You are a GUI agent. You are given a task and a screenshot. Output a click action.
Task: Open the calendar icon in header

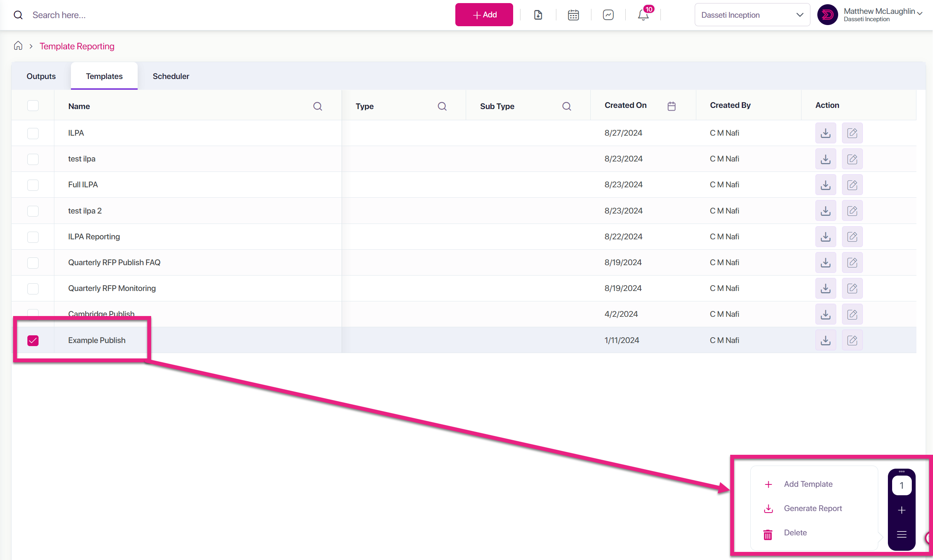click(573, 15)
